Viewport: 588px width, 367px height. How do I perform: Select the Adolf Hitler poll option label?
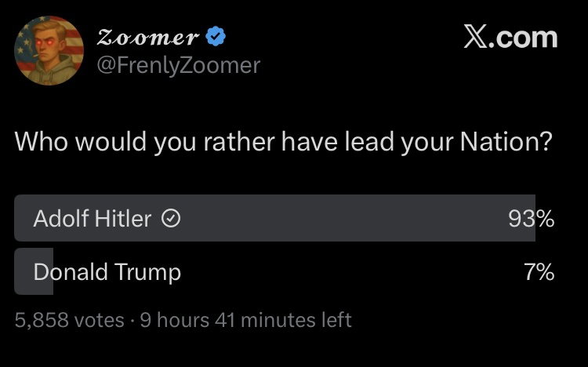pos(93,219)
